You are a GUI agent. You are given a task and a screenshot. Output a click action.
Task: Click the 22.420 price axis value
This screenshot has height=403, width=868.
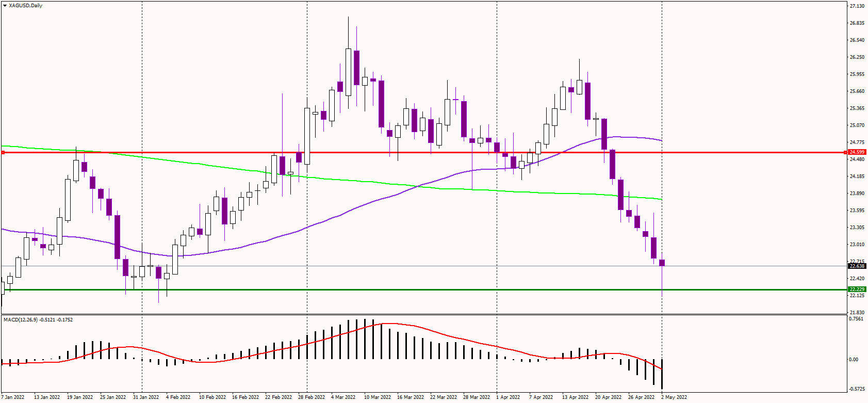click(x=857, y=279)
